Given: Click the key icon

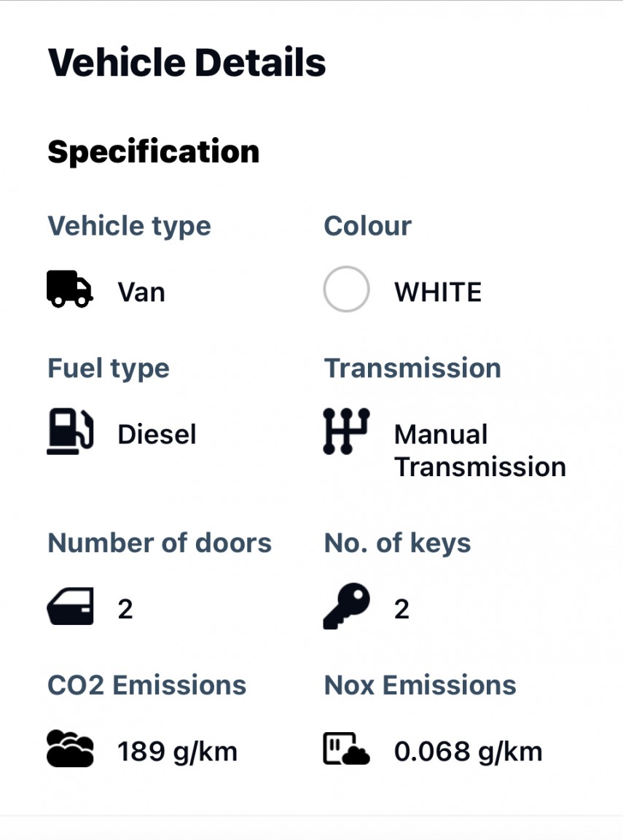Looking at the screenshot, I should (346, 607).
